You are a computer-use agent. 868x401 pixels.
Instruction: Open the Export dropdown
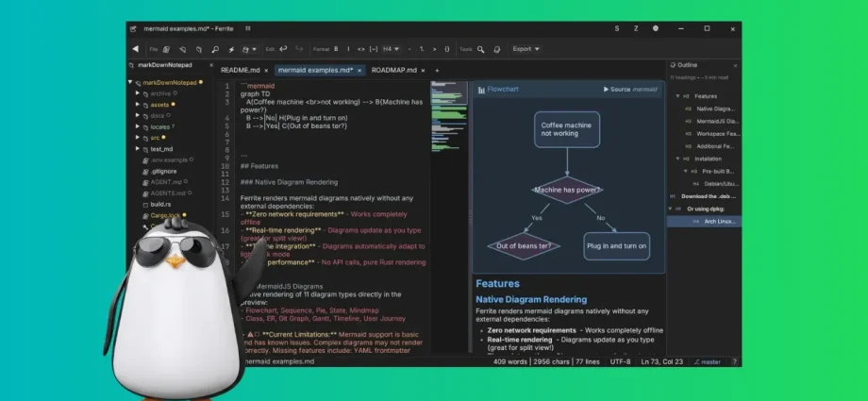[526, 49]
